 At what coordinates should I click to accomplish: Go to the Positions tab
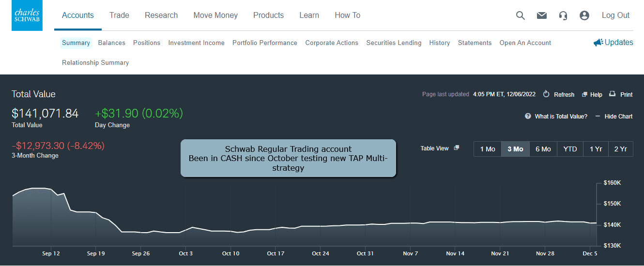[x=147, y=43]
